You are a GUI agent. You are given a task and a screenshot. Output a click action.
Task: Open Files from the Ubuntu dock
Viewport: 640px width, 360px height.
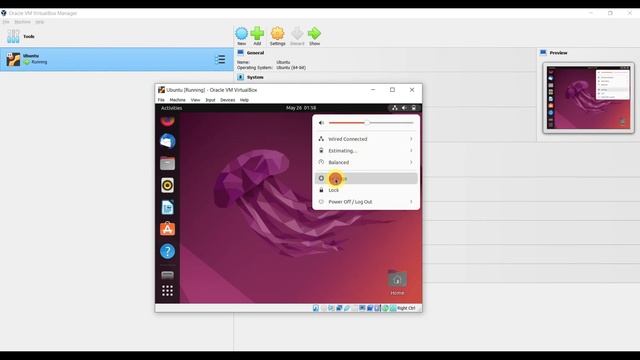[167, 163]
